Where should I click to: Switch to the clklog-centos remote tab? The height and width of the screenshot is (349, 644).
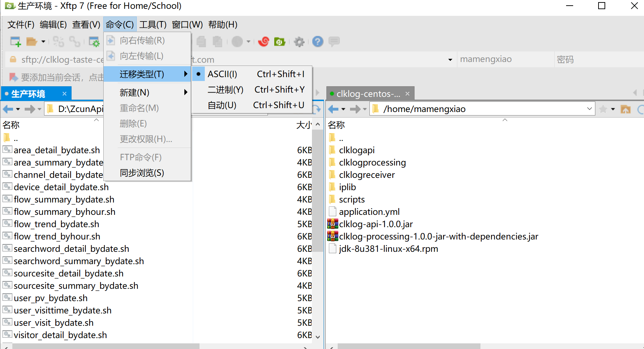(x=368, y=94)
